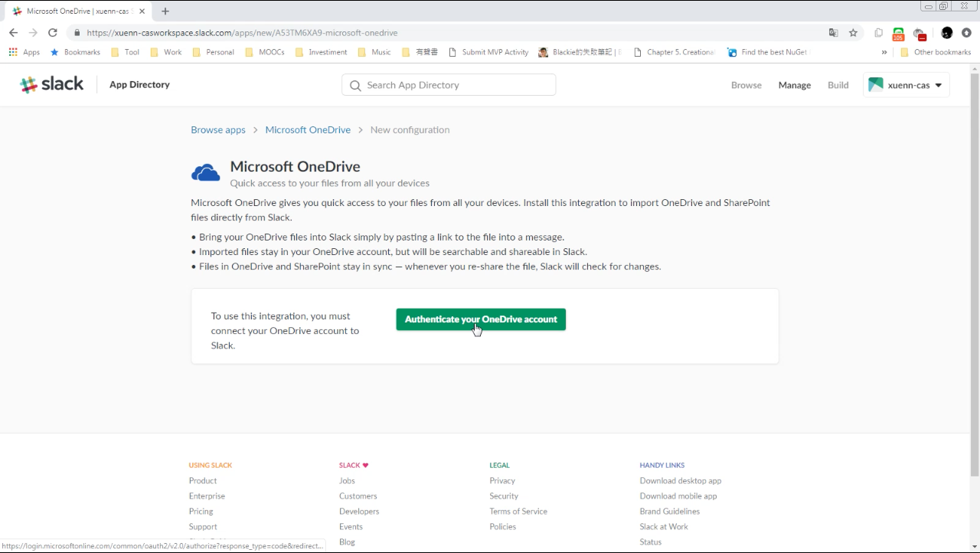Open the MOOCs bookmarks folder

point(265,52)
